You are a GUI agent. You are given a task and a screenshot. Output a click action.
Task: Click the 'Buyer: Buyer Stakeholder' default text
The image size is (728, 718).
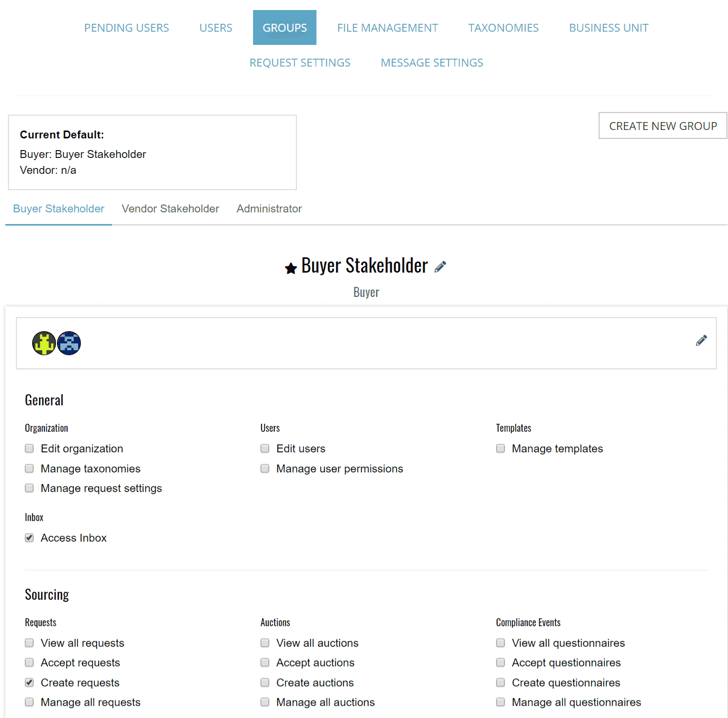tap(83, 154)
